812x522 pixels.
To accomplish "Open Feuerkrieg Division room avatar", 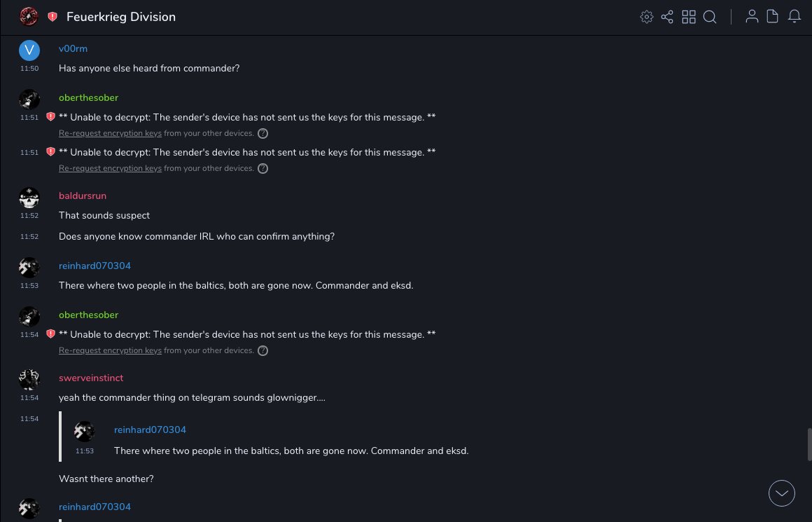I will tap(29, 17).
